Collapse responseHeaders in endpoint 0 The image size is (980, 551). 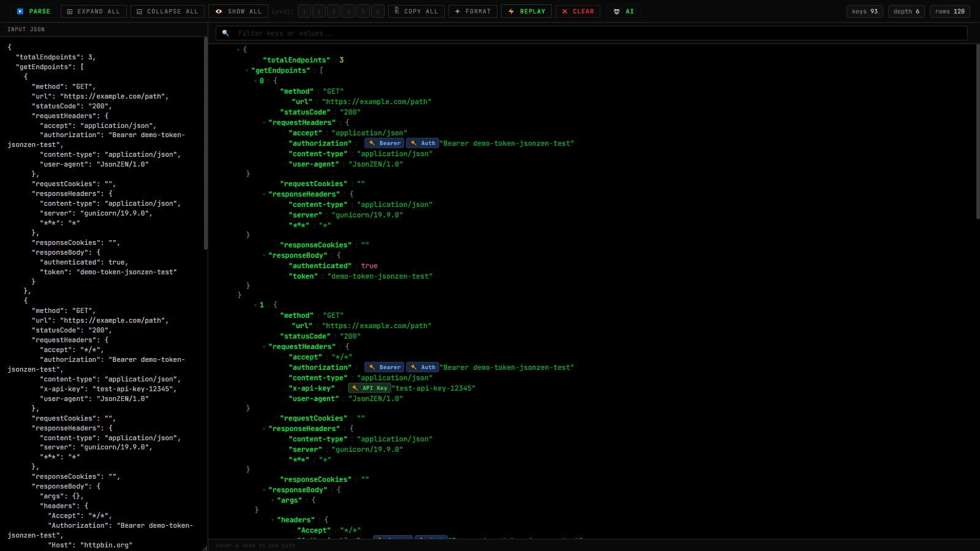pos(264,194)
